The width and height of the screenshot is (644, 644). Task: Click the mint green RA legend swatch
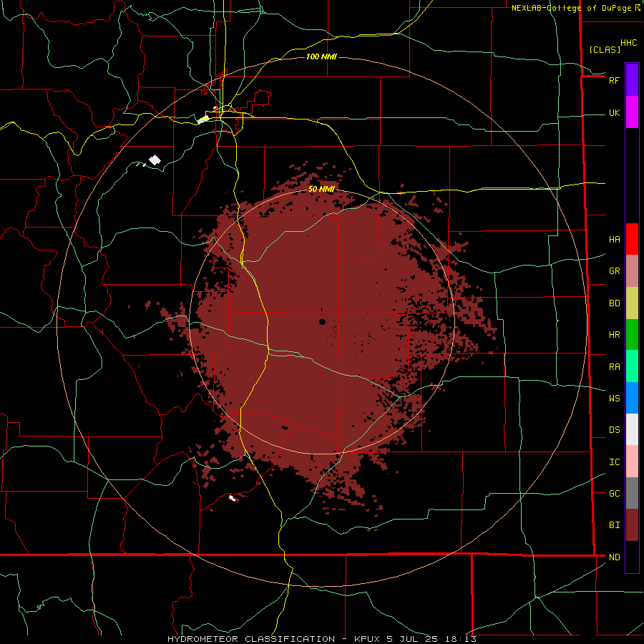pyautogui.click(x=632, y=366)
